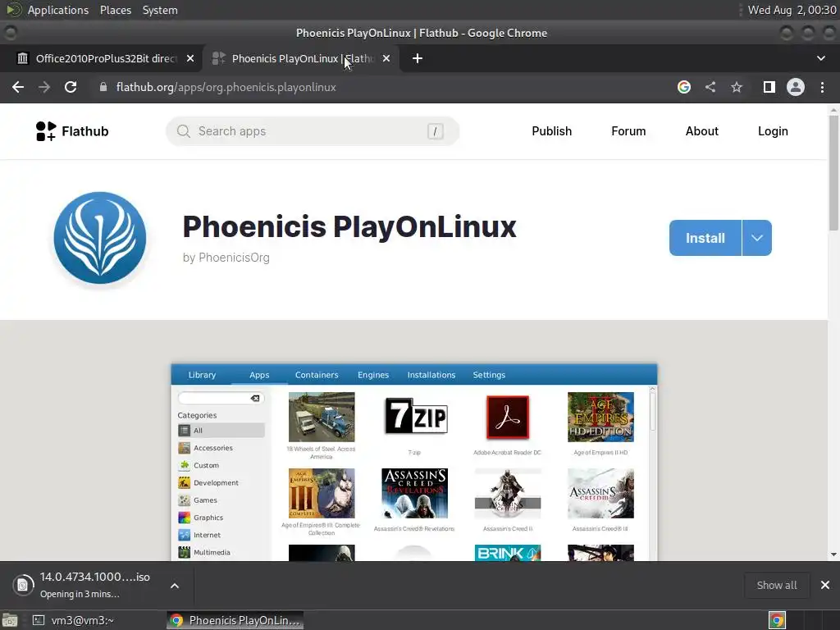Click Show all downloads button
Viewport: 840px width, 630px height.
(777, 585)
